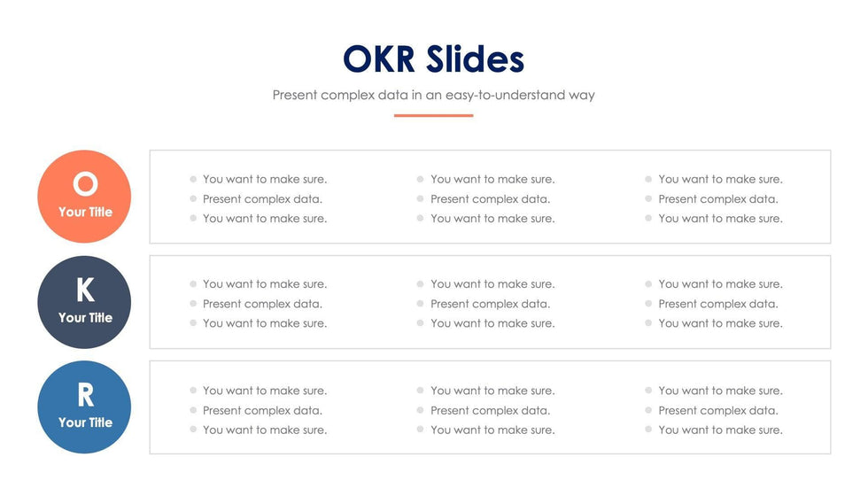Click "Present complex data." in the K row's right column

(x=717, y=304)
